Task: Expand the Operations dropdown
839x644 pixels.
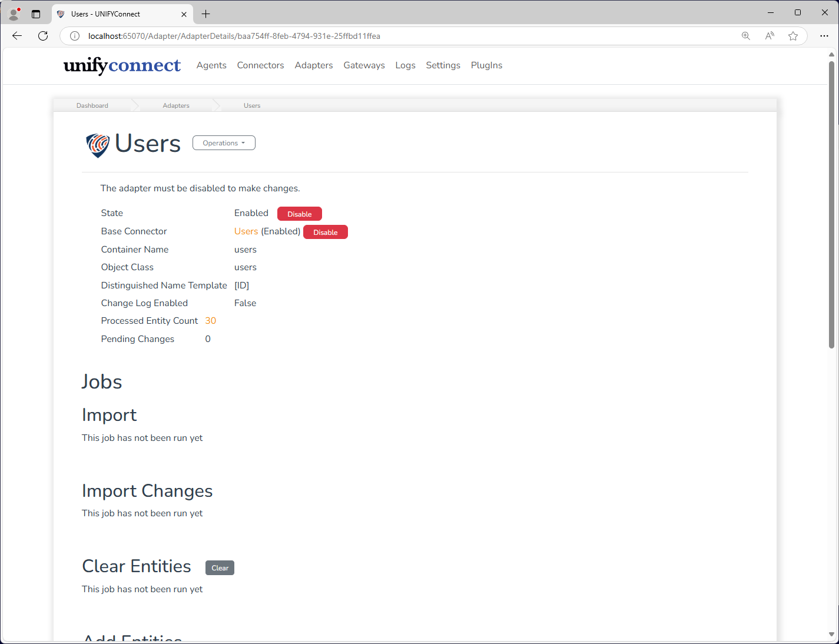Action: coord(224,143)
